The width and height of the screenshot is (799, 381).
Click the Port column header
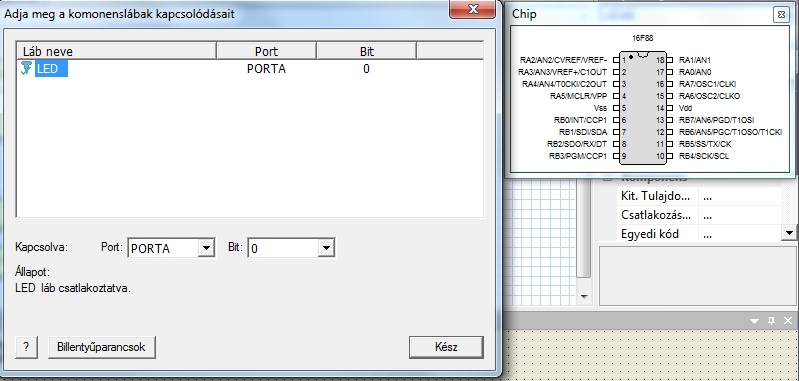click(267, 51)
